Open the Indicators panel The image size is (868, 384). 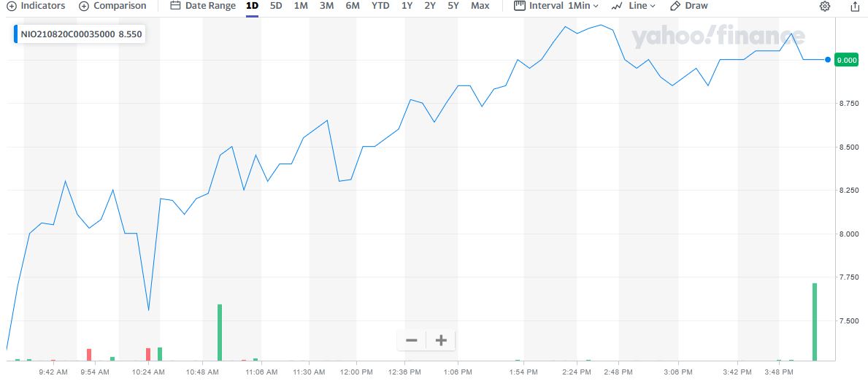36,6
